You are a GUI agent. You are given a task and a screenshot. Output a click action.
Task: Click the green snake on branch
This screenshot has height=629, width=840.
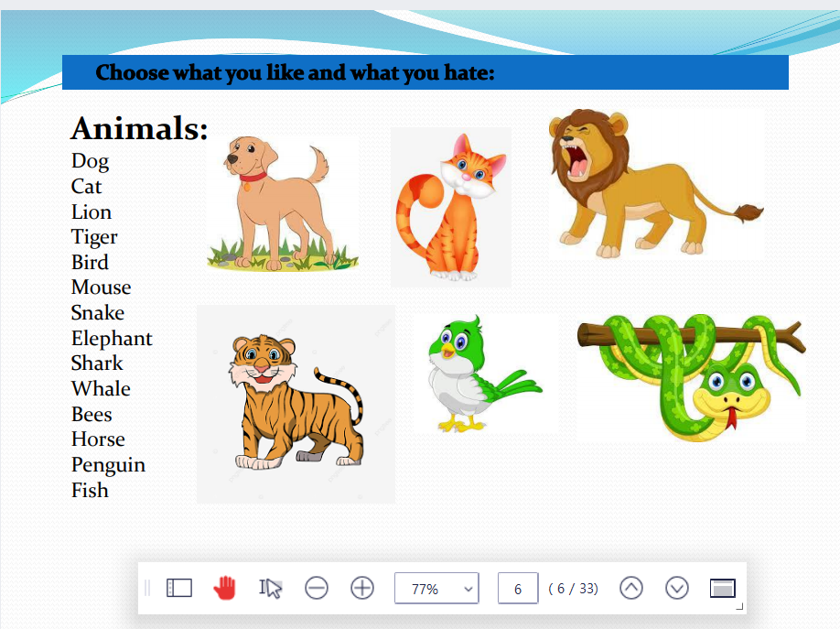[692, 376]
